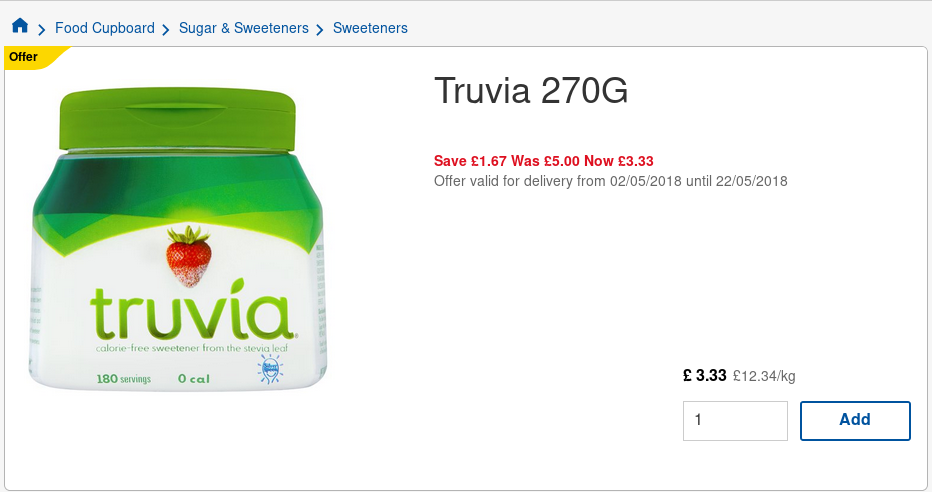The image size is (932, 492).
Task: Click the £3.33 price label
Action: [x=705, y=376]
